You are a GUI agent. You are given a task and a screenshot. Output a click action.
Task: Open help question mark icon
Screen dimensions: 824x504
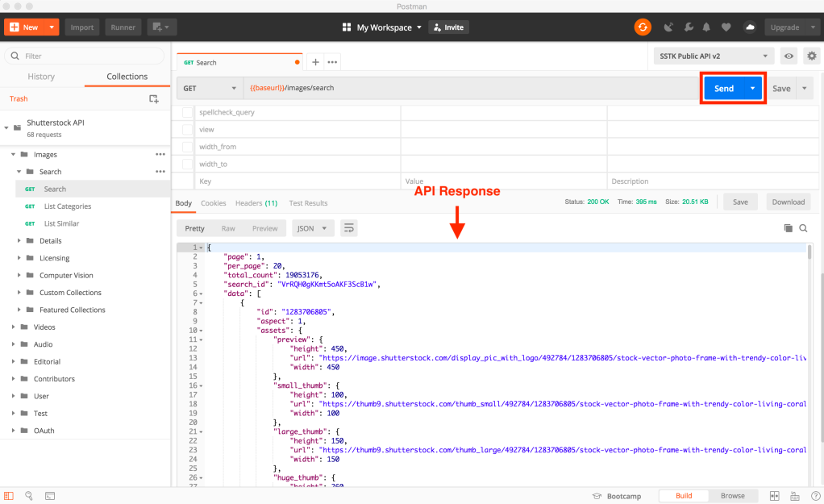(816, 496)
